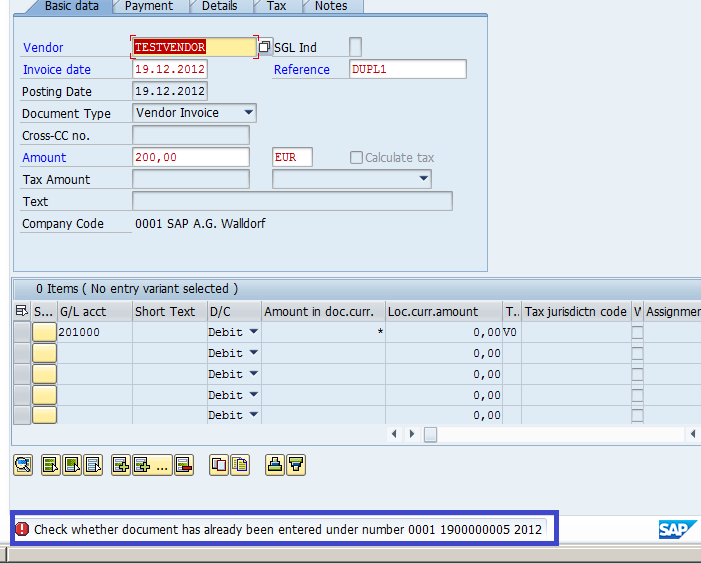This screenshot has height=564, width=701.
Task: Switch to the Tax tab
Action: point(276,6)
